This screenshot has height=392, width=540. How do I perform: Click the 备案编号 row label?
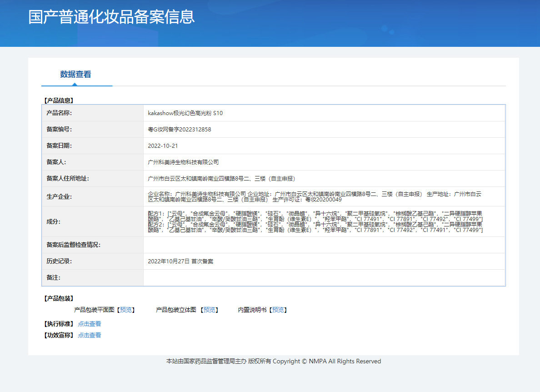[x=59, y=130]
